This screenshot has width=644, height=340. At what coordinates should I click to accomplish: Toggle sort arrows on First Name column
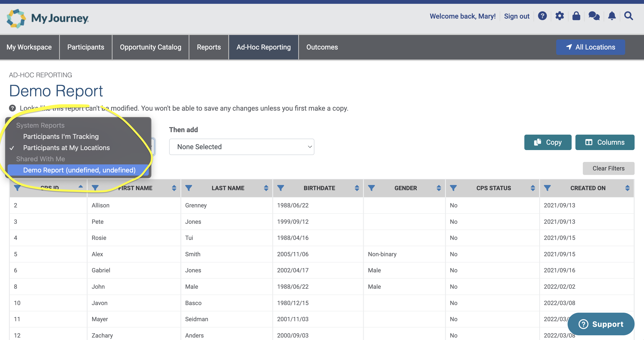pos(174,188)
